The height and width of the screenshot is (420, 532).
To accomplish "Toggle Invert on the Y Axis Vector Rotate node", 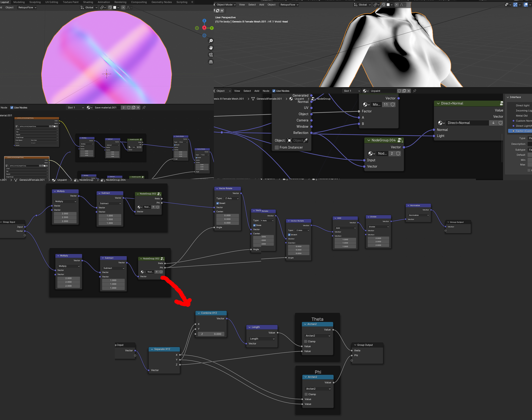I will [x=254, y=225].
